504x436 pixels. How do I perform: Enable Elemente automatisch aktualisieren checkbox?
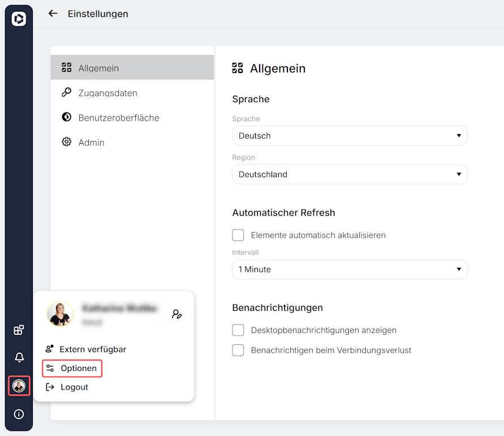pos(238,235)
